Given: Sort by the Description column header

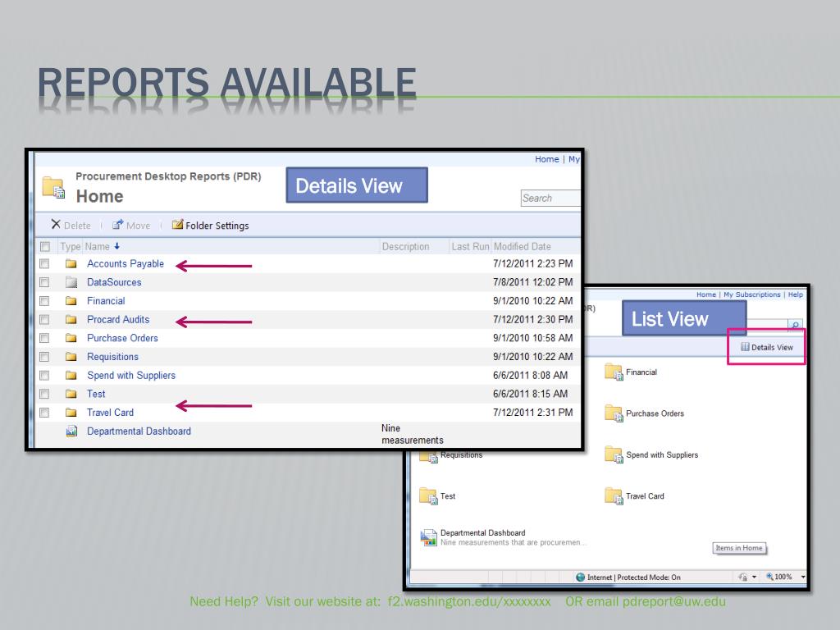Looking at the screenshot, I should click(405, 246).
